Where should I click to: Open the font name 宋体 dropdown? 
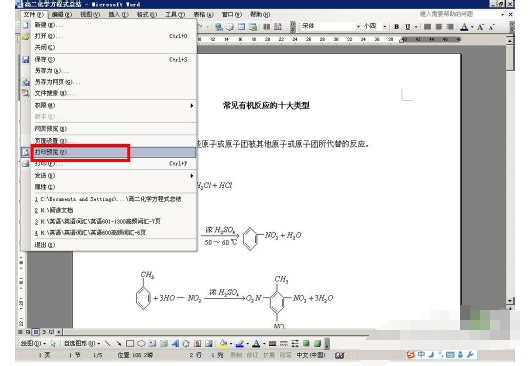coord(358,26)
